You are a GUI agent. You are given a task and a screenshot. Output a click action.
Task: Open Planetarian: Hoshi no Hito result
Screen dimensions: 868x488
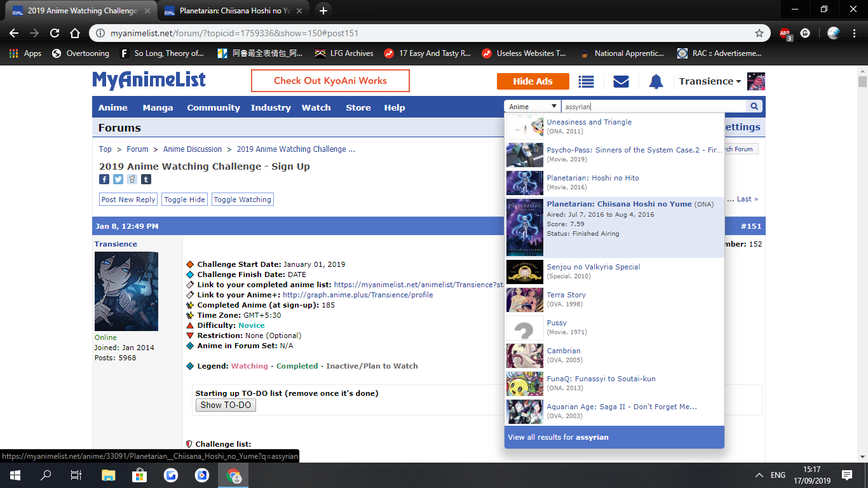point(614,182)
